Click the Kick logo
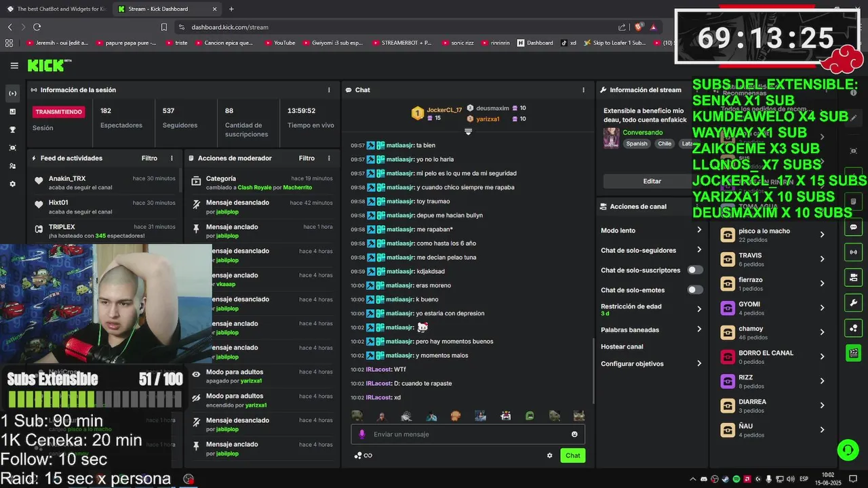This screenshot has height=488, width=868. coord(49,65)
